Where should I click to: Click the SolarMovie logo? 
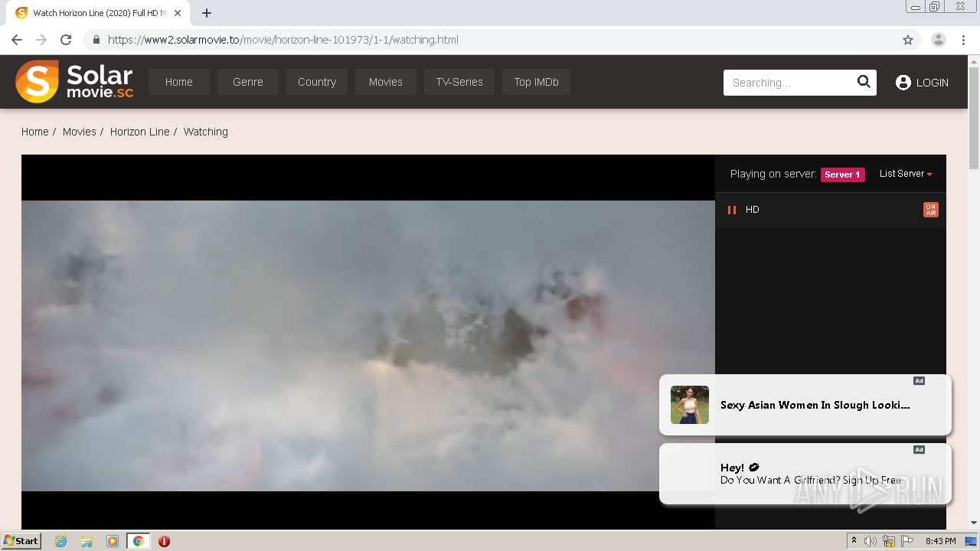[74, 82]
